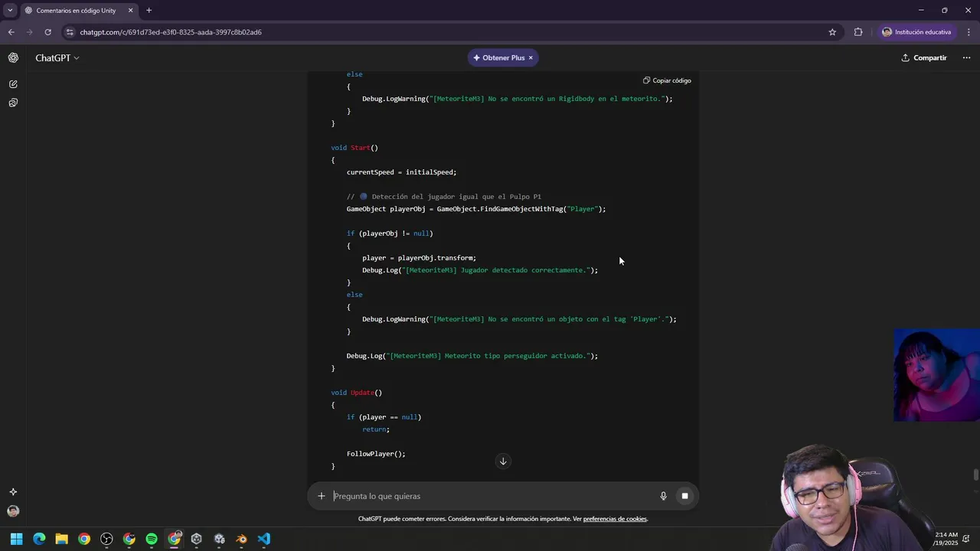
Task: Click the 'if (player == null)' code line
Action: 384,417
